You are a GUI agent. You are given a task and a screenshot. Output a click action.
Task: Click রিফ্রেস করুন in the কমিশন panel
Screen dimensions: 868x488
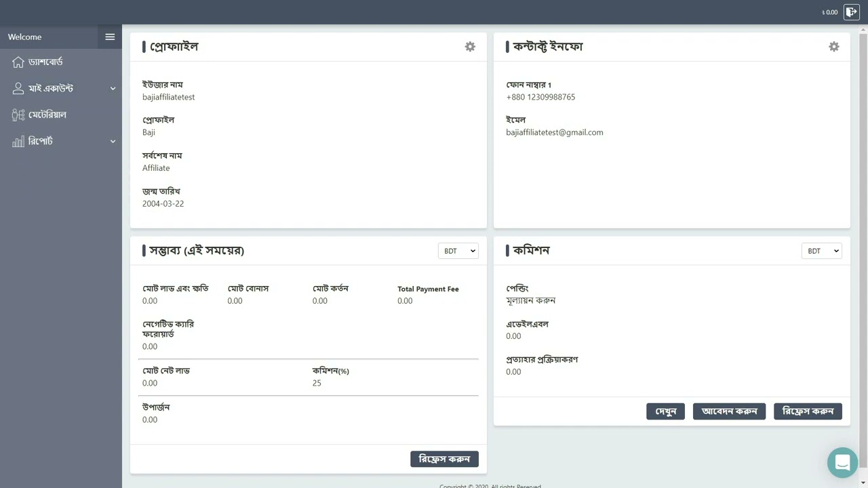pos(808,411)
